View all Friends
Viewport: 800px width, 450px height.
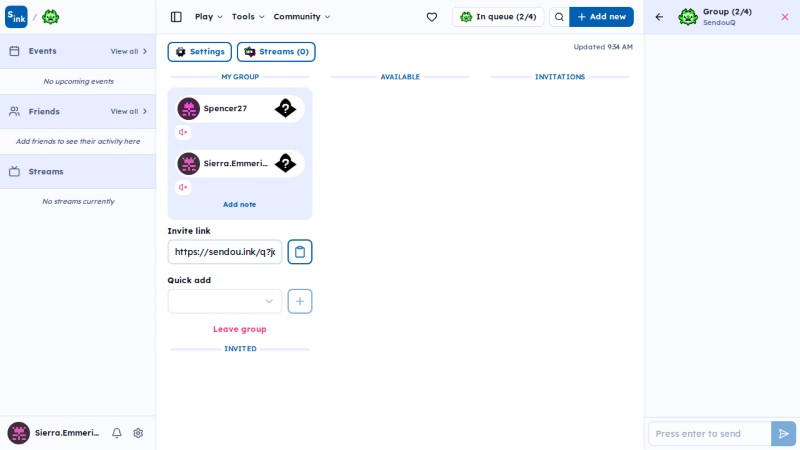(129, 112)
